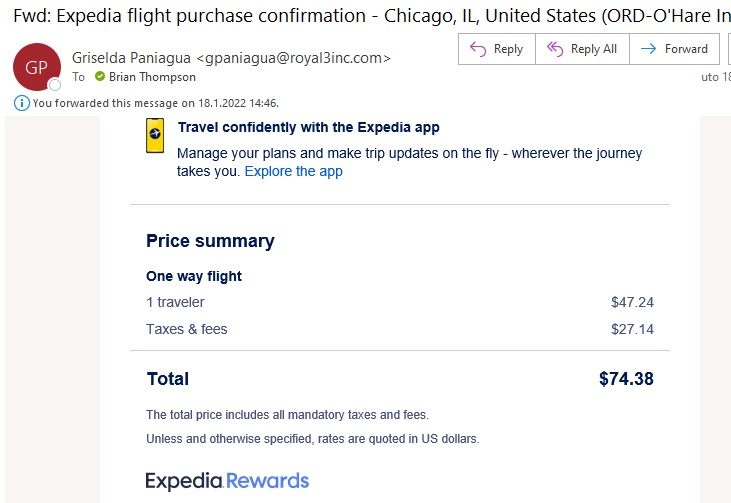Click the Price summary heading

click(210, 241)
